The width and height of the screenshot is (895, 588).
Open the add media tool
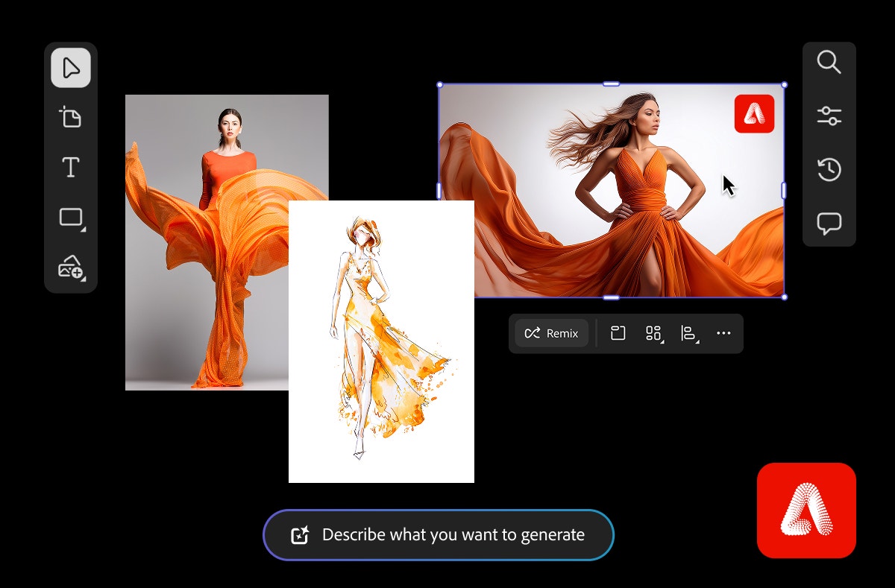pos(69,267)
